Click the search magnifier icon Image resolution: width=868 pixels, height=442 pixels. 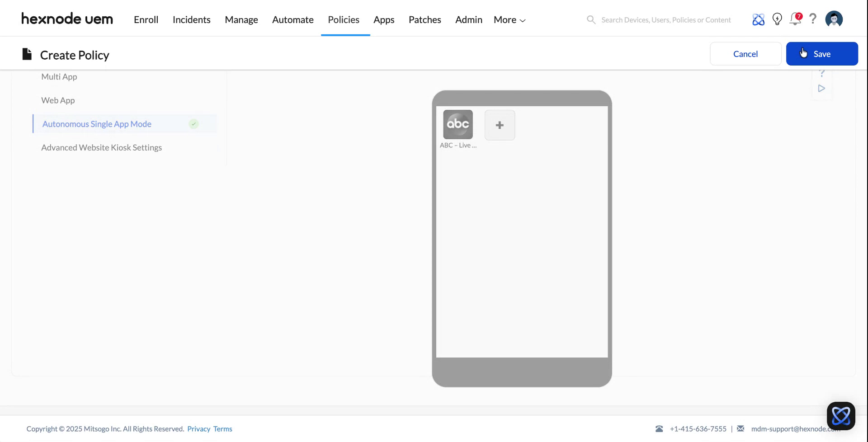pyautogui.click(x=591, y=19)
